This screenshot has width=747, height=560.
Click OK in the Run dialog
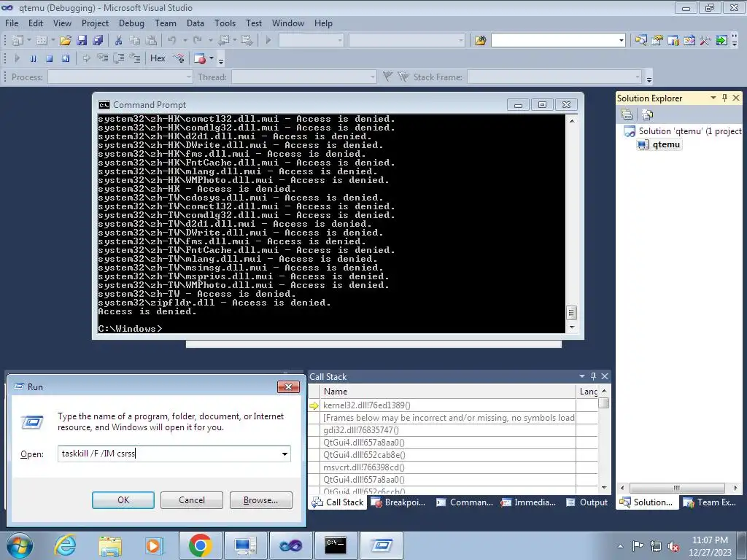click(123, 500)
